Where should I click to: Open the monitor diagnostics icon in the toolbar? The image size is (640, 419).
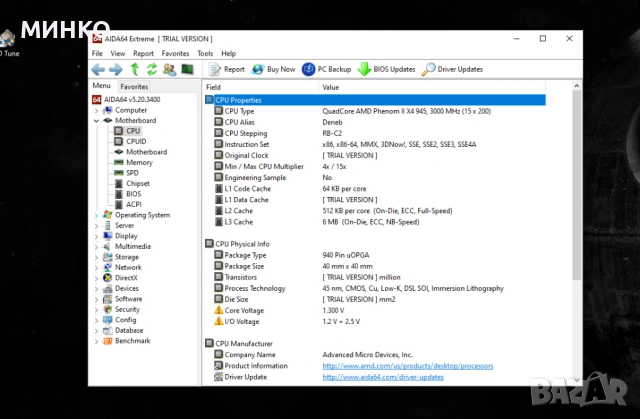click(187, 69)
